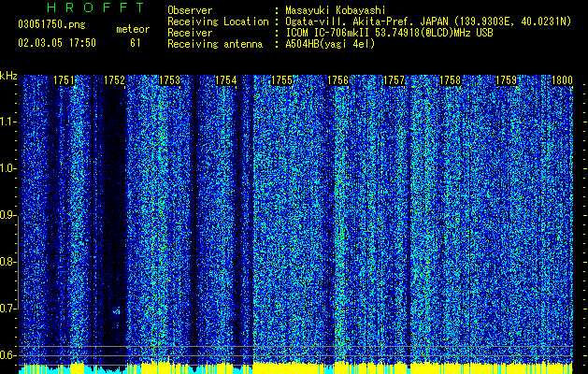
Task: Click the 1752 time marker
Action: 114,80
